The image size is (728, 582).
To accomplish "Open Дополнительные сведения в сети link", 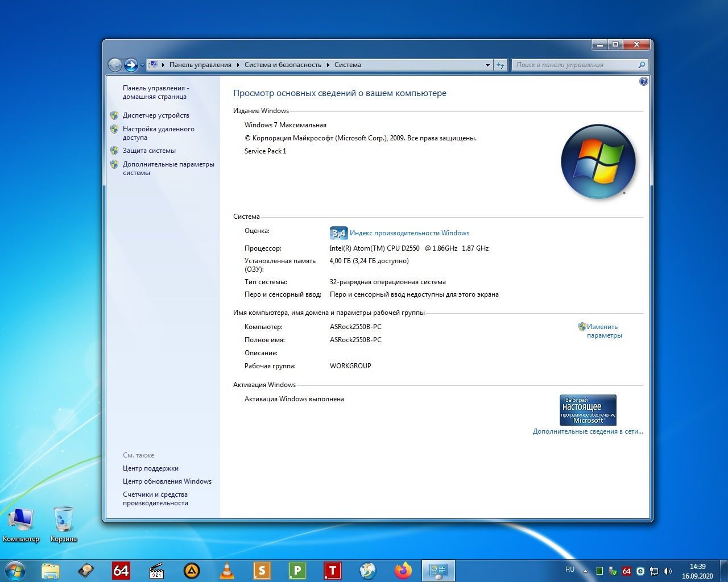I will point(588,431).
